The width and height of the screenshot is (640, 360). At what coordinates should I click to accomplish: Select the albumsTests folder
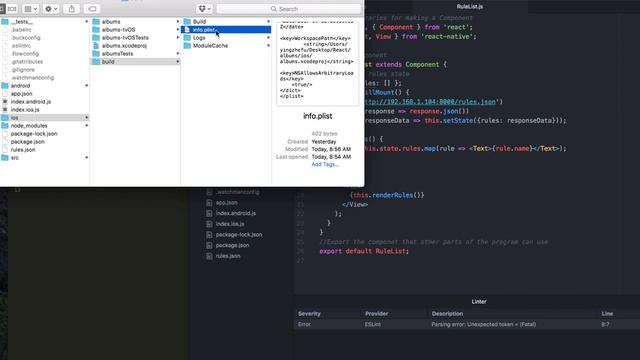(x=118, y=54)
